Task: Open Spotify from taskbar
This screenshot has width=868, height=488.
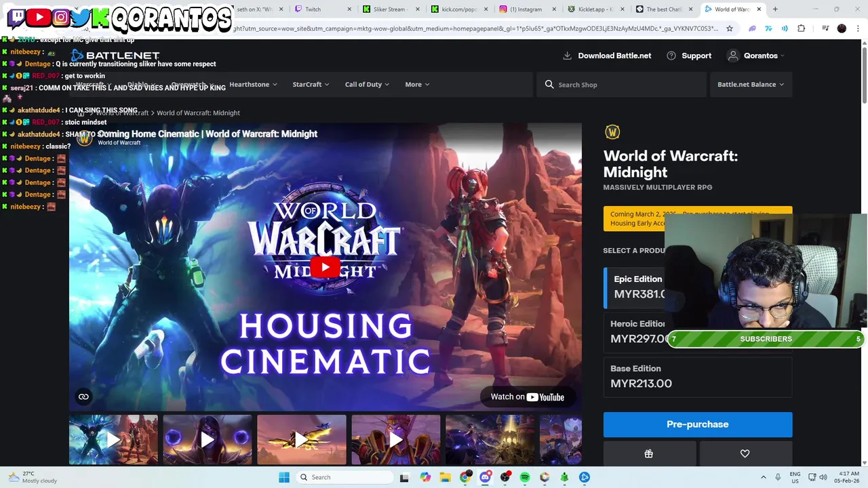Action: coord(525,477)
